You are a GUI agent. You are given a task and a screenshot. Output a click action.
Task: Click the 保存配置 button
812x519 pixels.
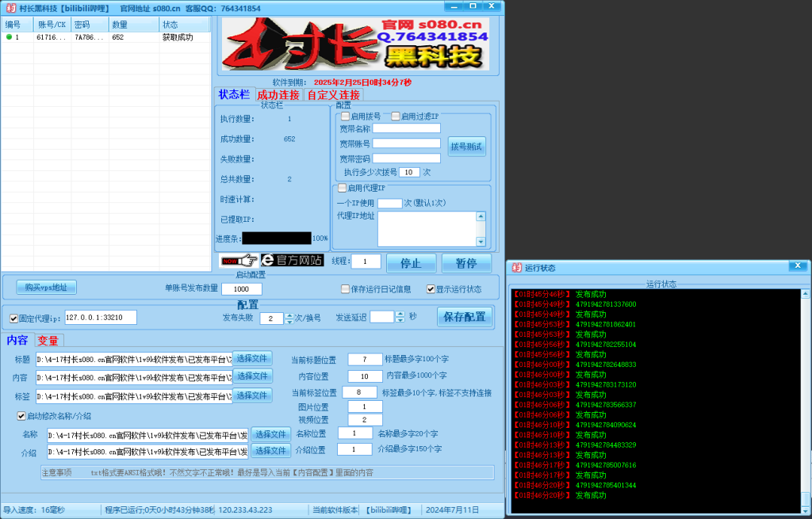point(464,317)
